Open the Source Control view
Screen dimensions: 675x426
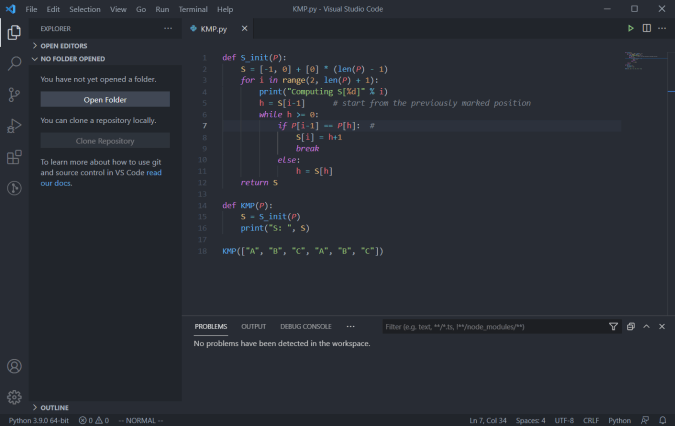[14, 95]
